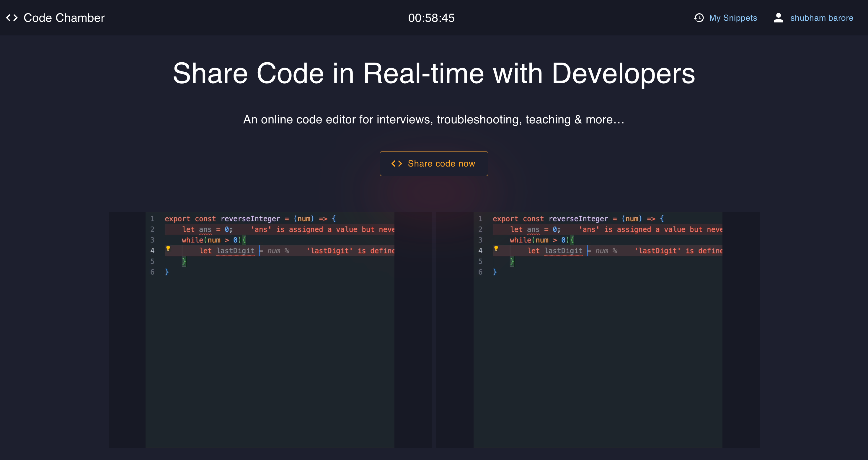Click the Code Chamber title text

(x=64, y=17)
